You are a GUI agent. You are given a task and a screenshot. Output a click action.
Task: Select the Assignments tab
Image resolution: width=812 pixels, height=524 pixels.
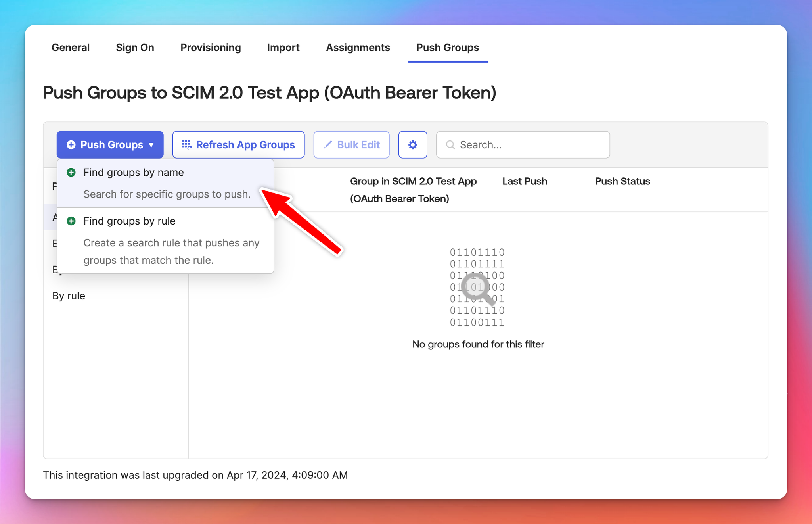coord(358,47)
